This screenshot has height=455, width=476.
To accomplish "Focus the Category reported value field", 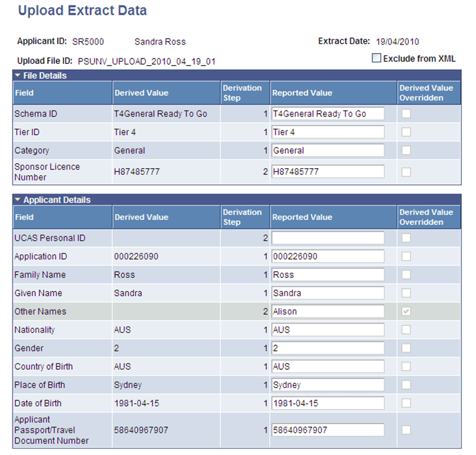I will tap(328, 150).
